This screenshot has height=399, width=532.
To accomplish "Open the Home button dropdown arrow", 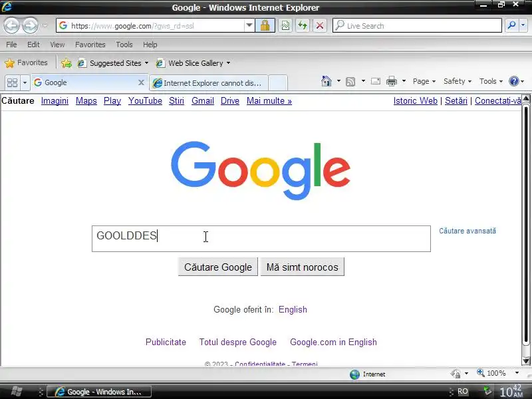I will click(x=338, y=81).
